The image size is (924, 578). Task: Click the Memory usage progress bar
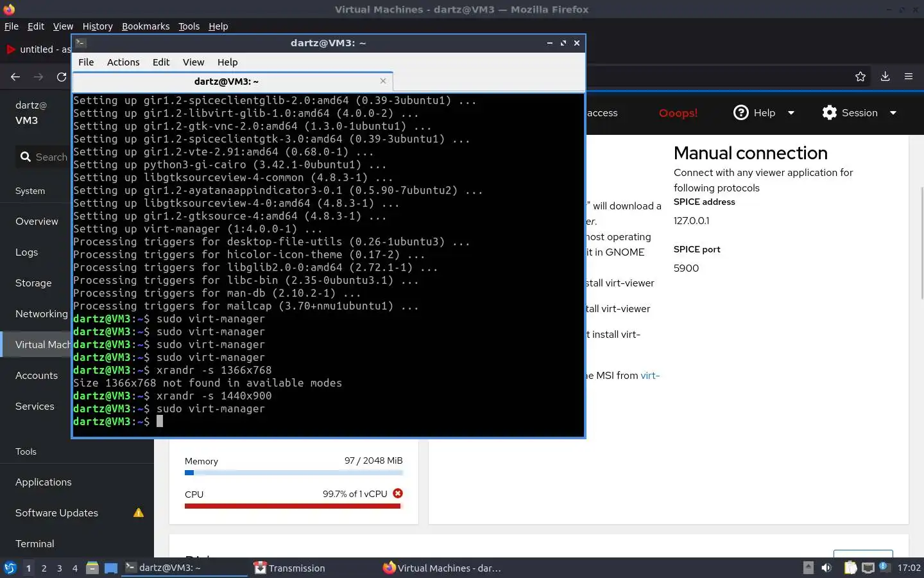tap(294, 473)
